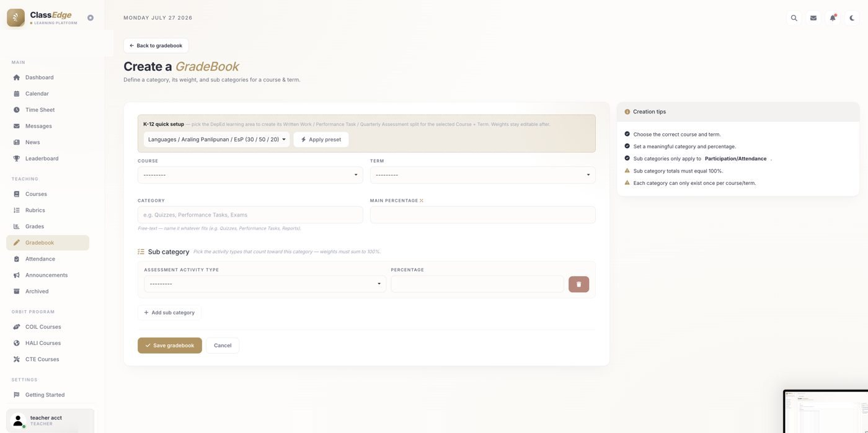Open Getting Started in Settings
Image resolution: width=868 pixels, height=433 pixels.
coord(48,395)
